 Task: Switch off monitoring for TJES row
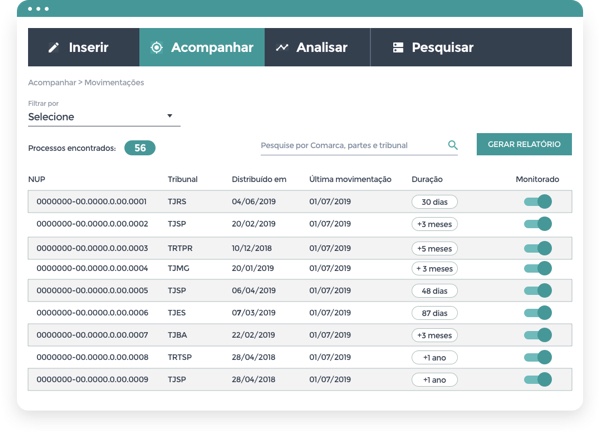pyautogui.click(x=538, y=313)
